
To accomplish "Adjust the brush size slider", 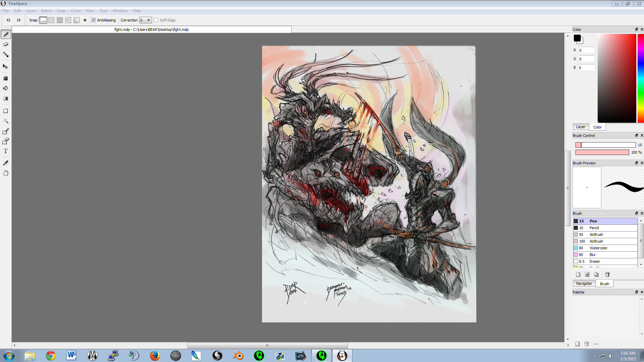I will 605,145.
